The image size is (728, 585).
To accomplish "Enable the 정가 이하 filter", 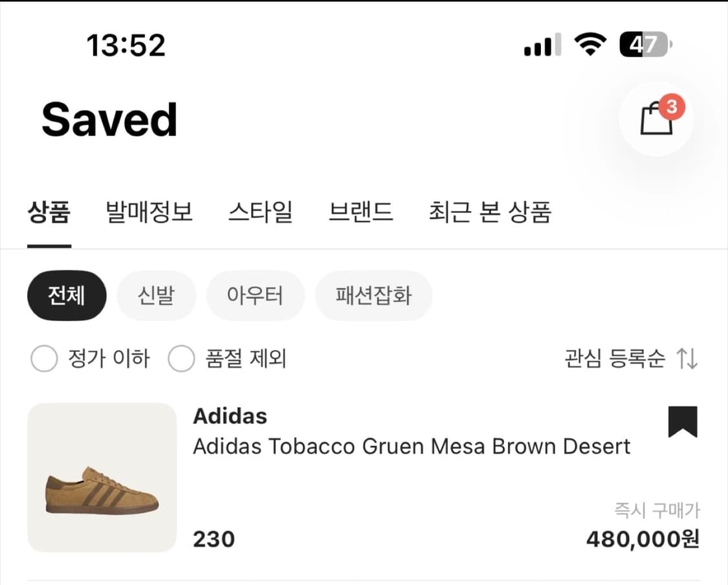I will pos(44,359).
